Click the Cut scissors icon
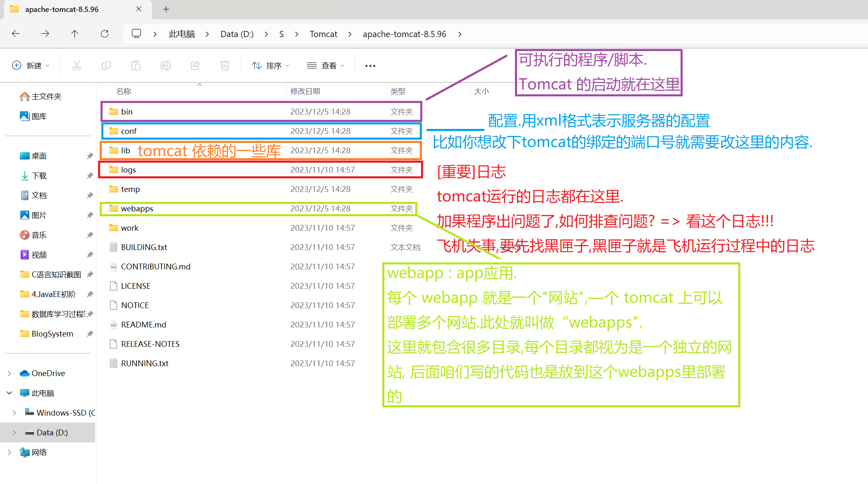The height and width of the screenshot is (484, 868). (x=77, y=65)
